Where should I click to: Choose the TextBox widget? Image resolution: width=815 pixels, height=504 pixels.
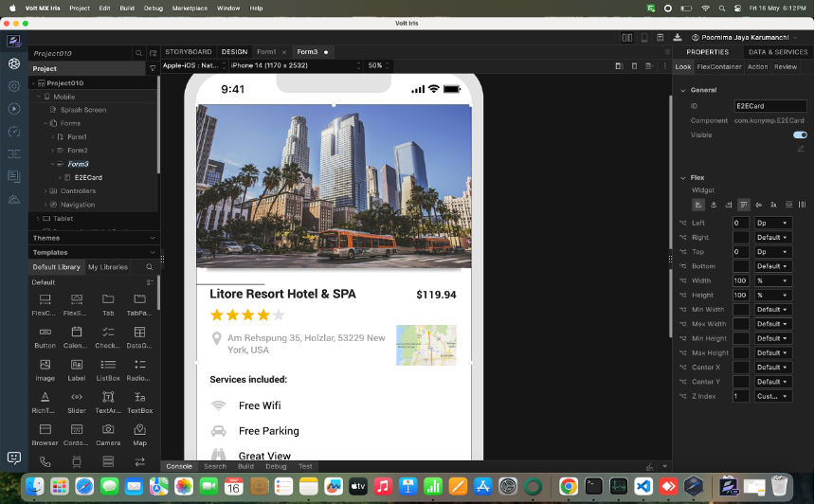139,403
